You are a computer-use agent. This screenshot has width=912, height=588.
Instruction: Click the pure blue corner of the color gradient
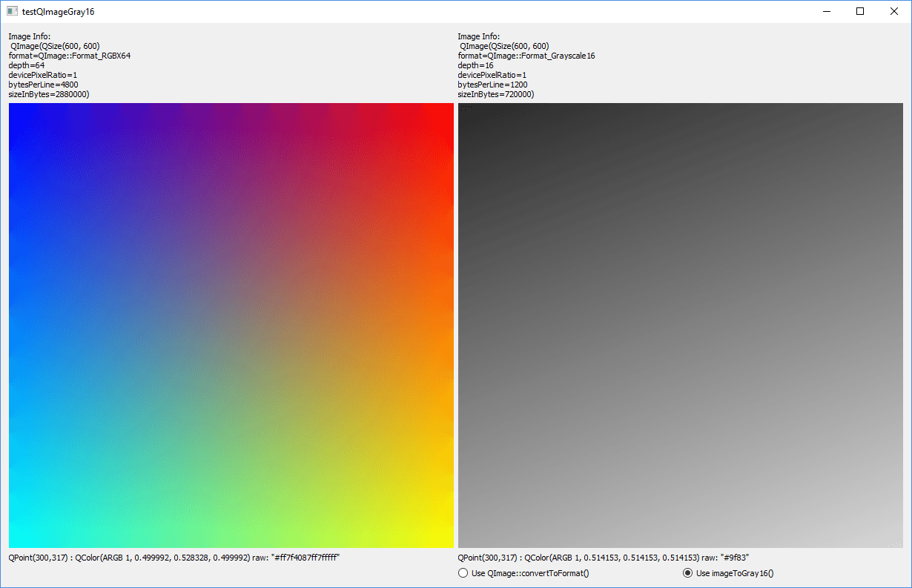(13, 108)
